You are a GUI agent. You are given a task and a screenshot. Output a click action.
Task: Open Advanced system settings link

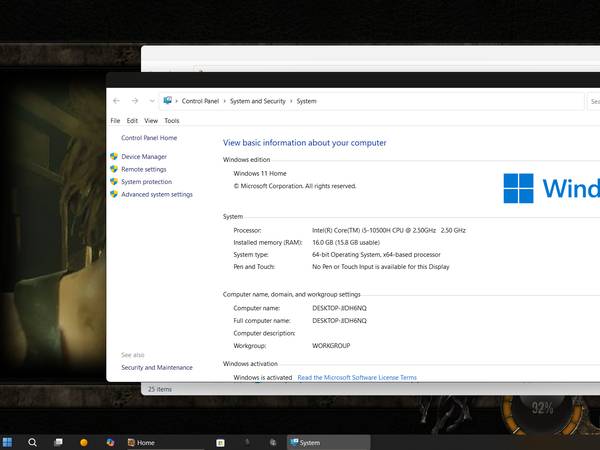(x=157, y=195)
